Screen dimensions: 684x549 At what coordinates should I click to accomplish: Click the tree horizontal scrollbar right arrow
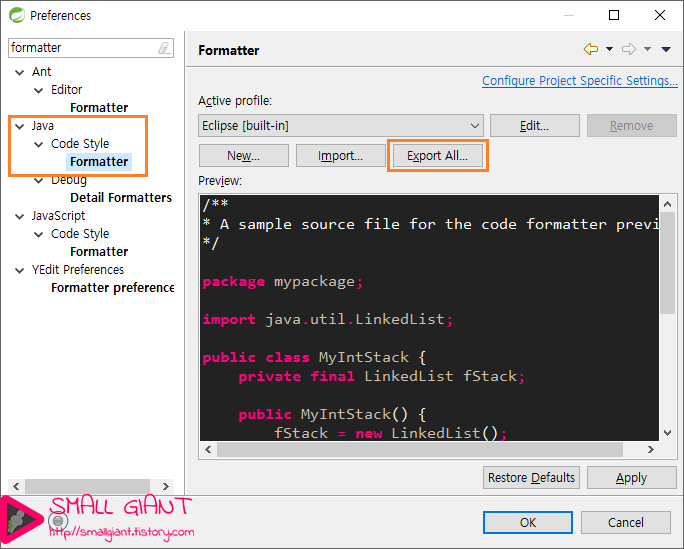click(x=165, y=486)
